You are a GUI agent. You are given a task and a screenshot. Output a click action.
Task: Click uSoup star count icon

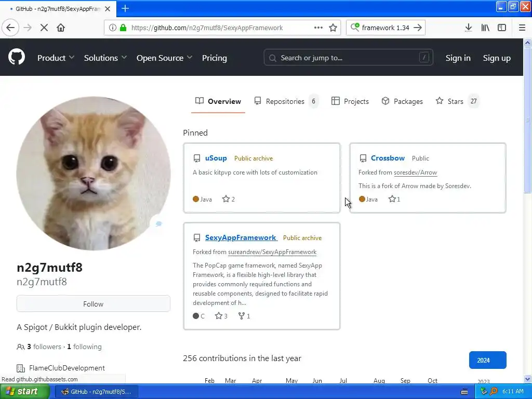pos(226,199)
